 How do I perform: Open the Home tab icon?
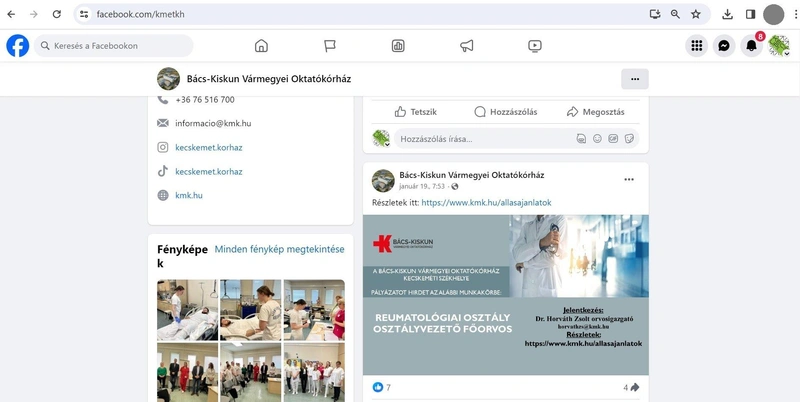[261, 46]
